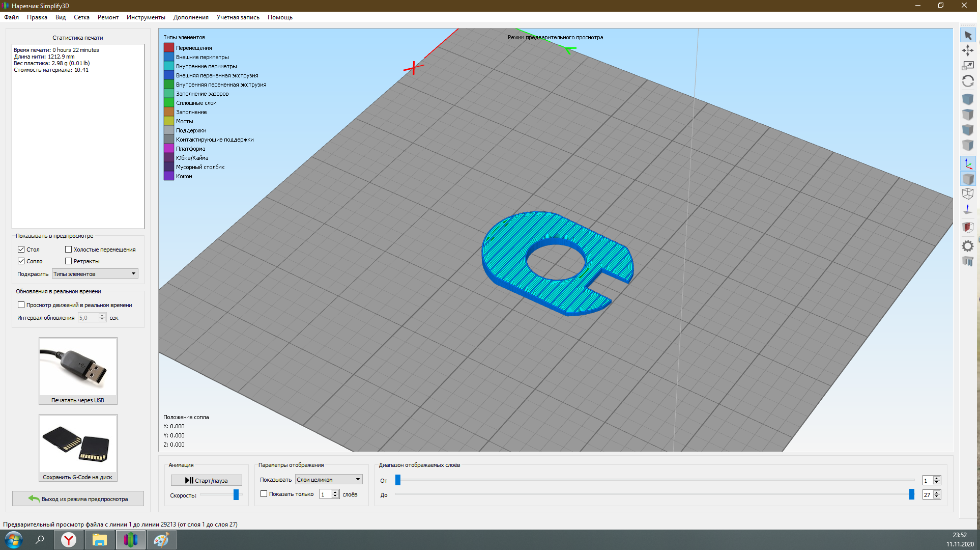
Task: Click the До layer stepper arrows
Action: pyautogui.click(x=937, y=494)
